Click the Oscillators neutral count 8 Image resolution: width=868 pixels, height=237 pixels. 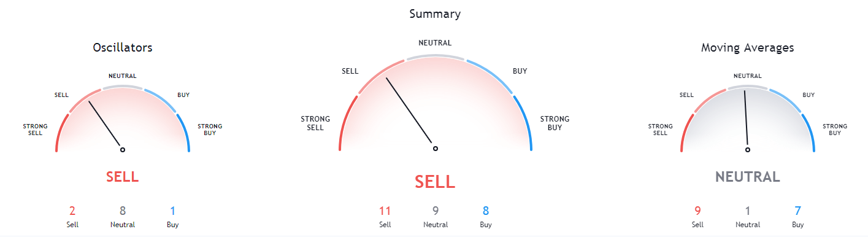(x=123, y=211)
